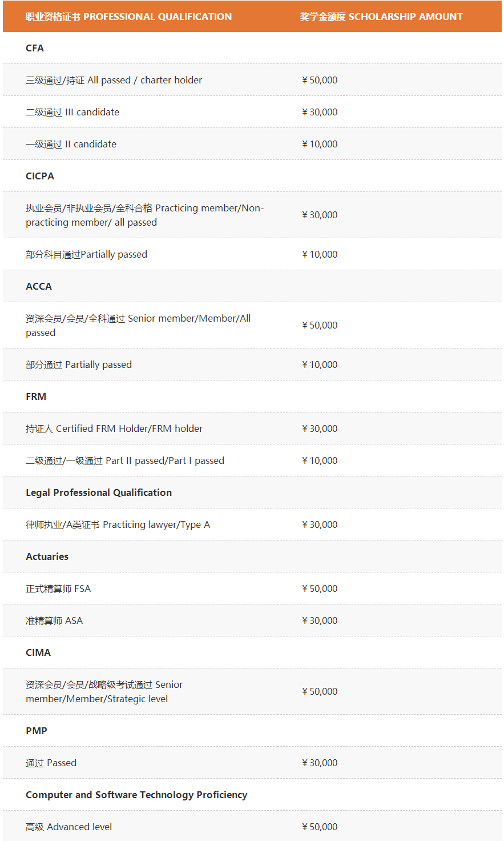Click the Professional Qualification column header
504x841 pixels.
click(128, 17)
